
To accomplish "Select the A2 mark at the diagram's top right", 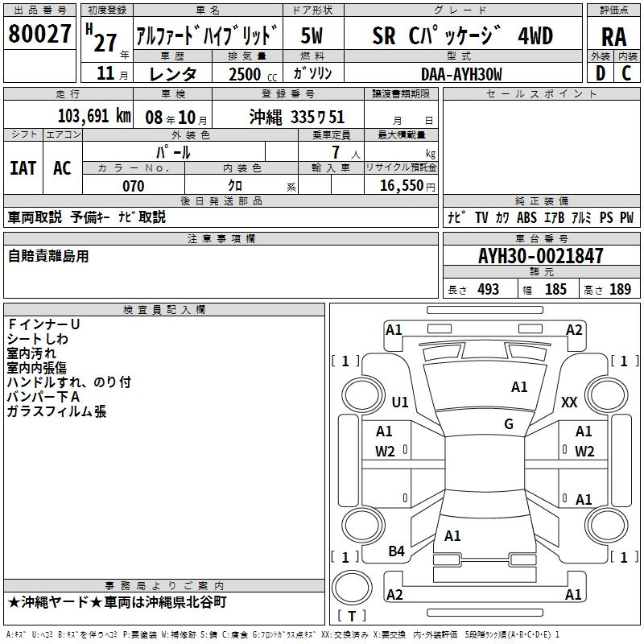I will (574, 329).
